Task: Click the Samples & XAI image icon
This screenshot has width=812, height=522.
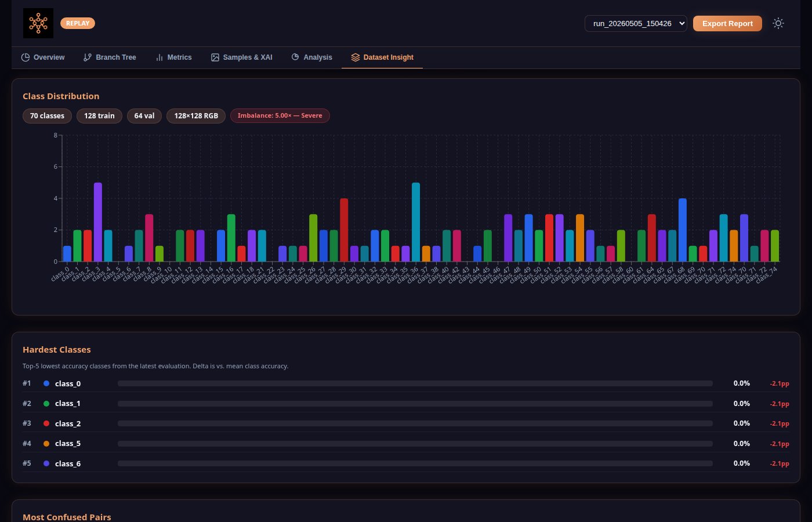Action: coord(215,57)
